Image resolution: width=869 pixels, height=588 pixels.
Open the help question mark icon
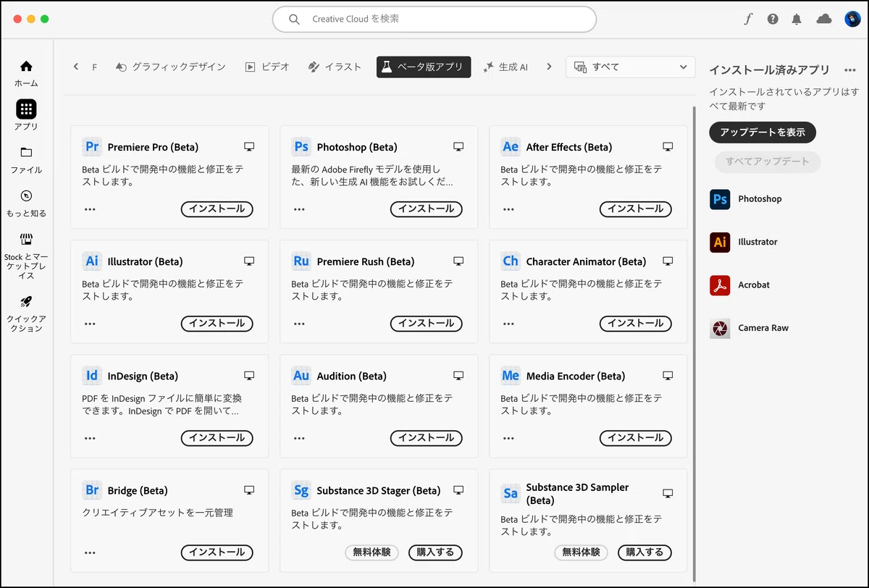pyautogui.click(x=773, y=20)
